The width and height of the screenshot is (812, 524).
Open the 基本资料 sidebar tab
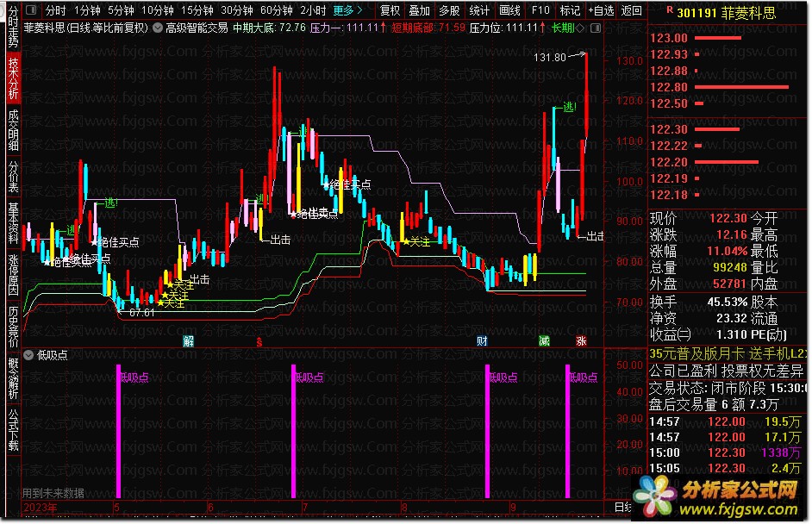[13, 222]
